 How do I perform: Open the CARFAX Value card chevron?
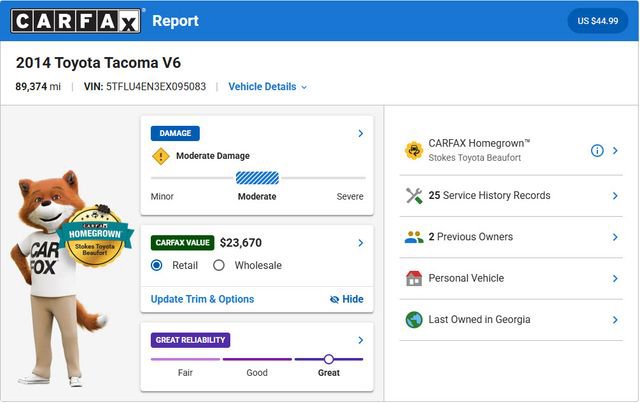(360, 243)
